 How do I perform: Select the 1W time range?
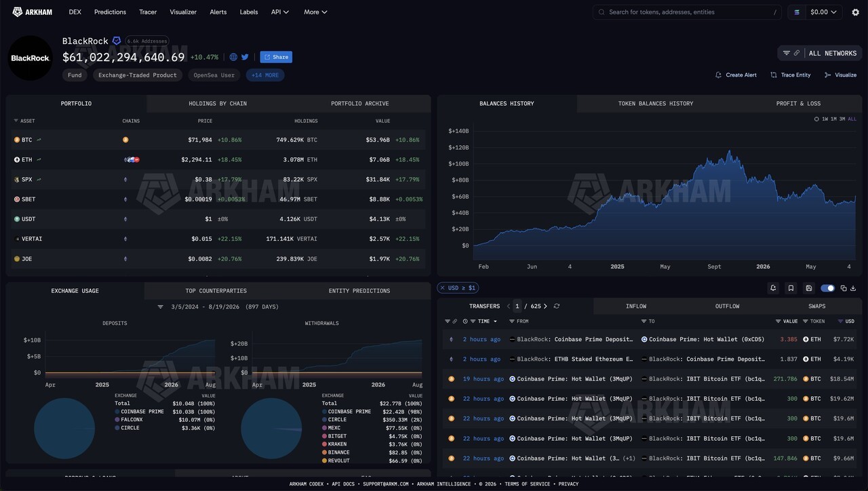[x=825, y=119]
